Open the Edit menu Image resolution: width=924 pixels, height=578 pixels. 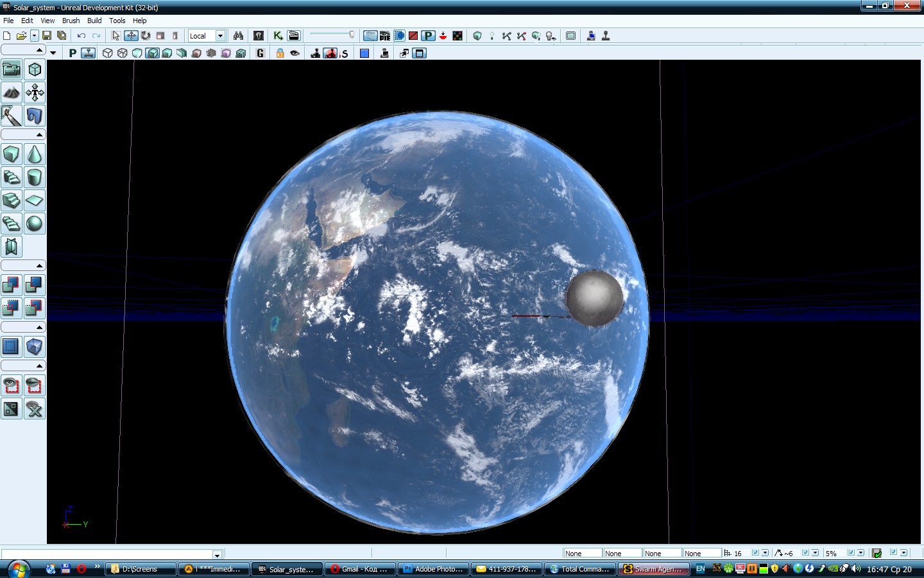(27, 21)
